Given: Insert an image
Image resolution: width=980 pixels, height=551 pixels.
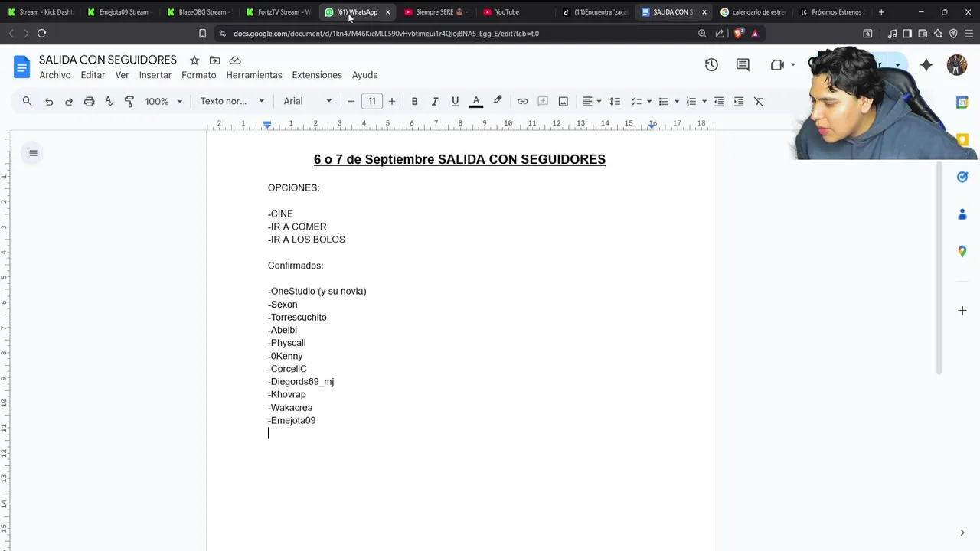Looking at the screenshot, I should click(563, 101).
